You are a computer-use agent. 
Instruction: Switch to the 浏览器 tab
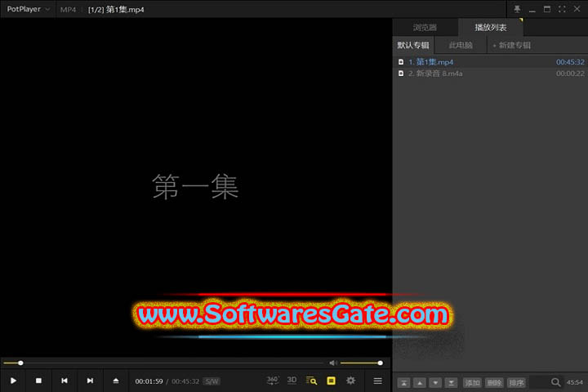[425, 28]
